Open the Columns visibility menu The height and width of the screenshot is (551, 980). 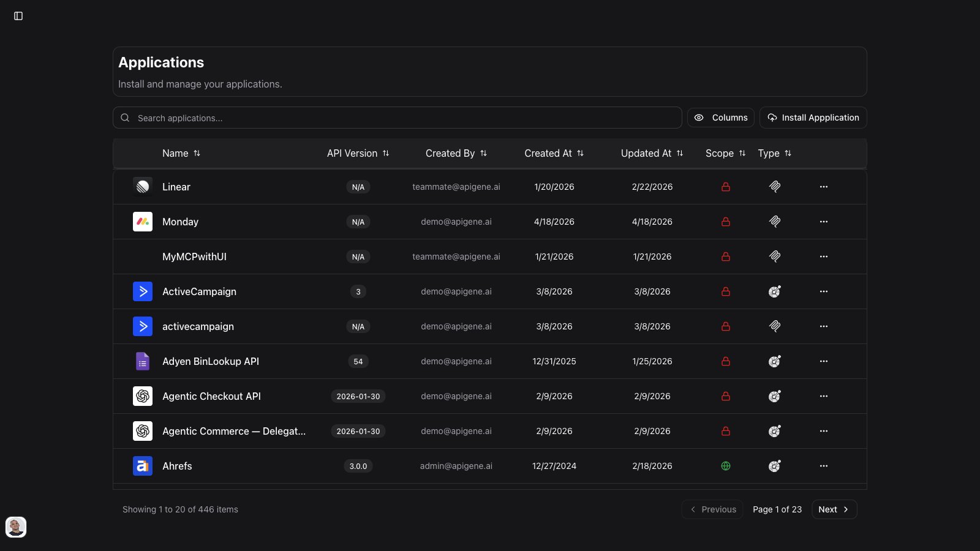click(721, 118)
